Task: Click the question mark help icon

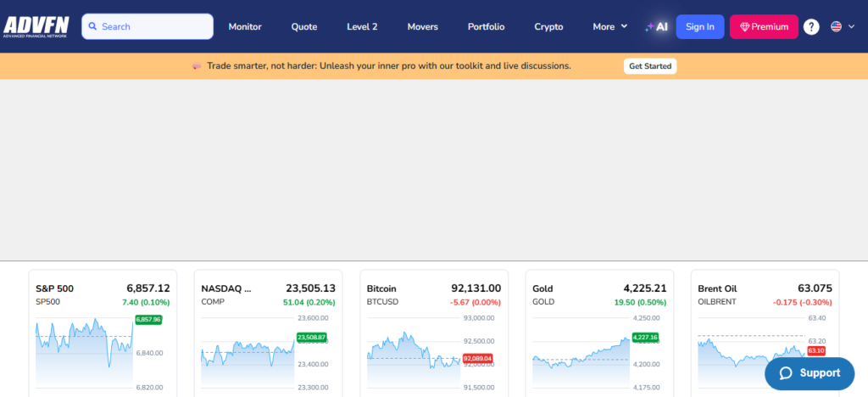Action: click(x=811, y=26)
